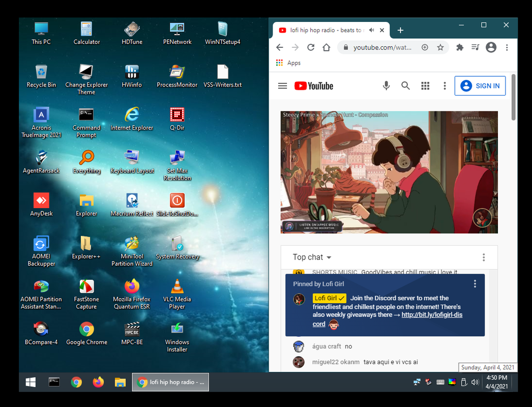532x407 pixels.
Task: Go to YouTube home via logo
Action: click(313, 86)
